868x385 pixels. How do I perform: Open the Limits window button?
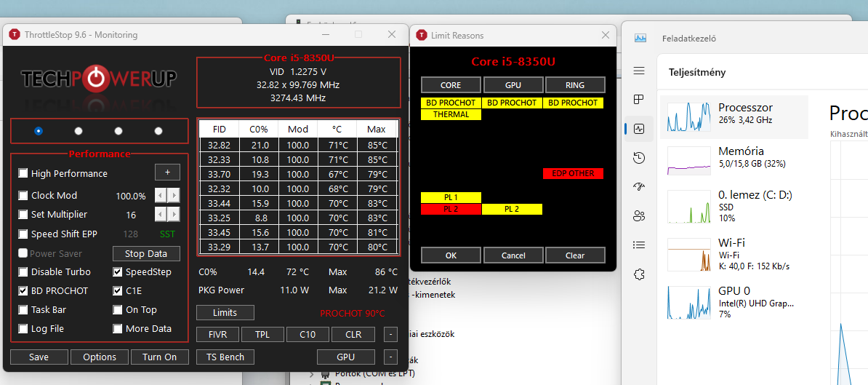(x=225, y=312)
